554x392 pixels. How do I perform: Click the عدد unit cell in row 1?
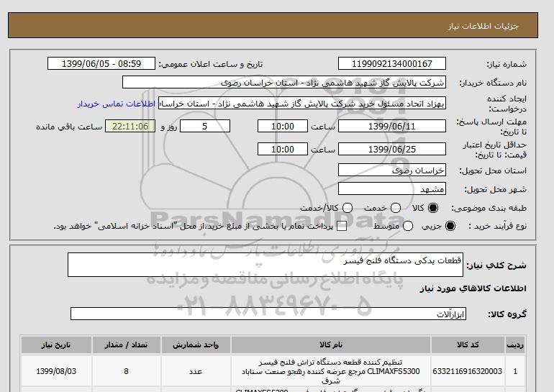[x=196, y=371]
